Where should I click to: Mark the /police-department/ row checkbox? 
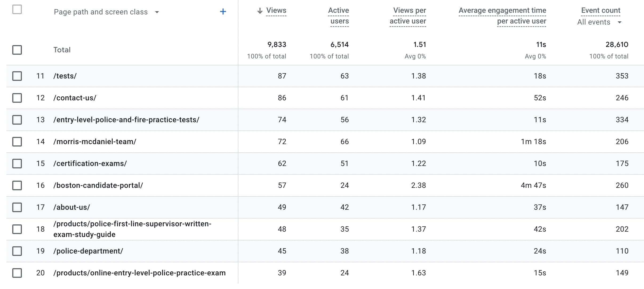(17, 251)
